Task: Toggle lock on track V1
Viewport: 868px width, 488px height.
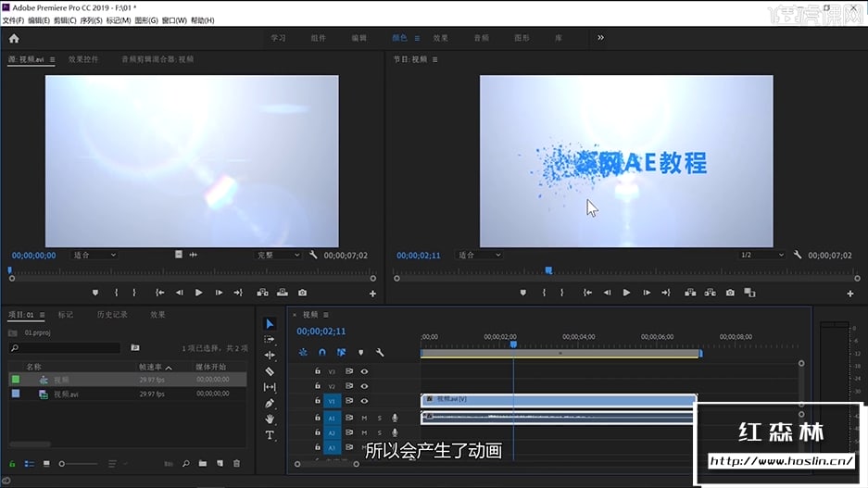Action: click(318, 401)
